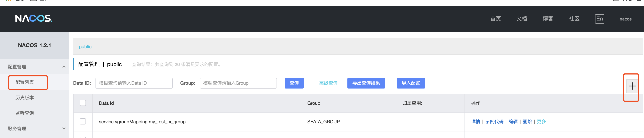Switch language with the En button
644x138 pixels.
[x=600, y=19]
